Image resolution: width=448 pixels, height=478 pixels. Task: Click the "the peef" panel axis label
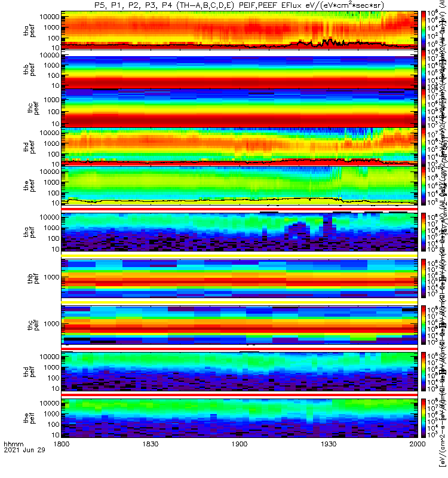pos(29,186)
